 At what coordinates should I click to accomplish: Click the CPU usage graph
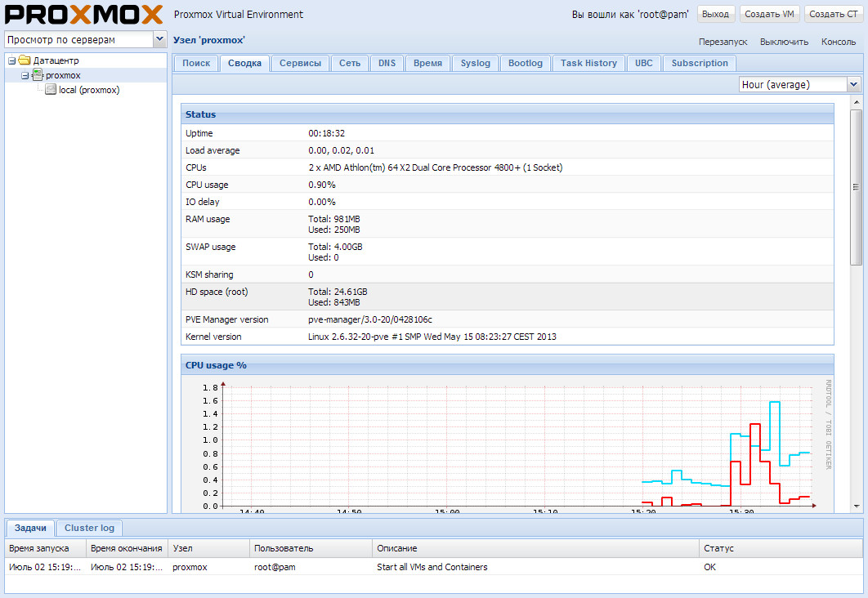pos(507,444)
